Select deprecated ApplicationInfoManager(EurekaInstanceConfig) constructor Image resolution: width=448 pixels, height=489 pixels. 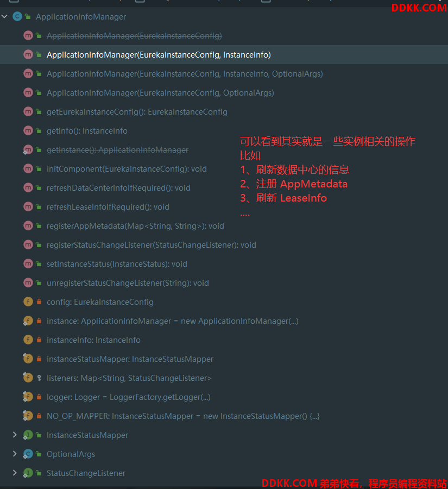pyautogui.click(x=224, y=35)
